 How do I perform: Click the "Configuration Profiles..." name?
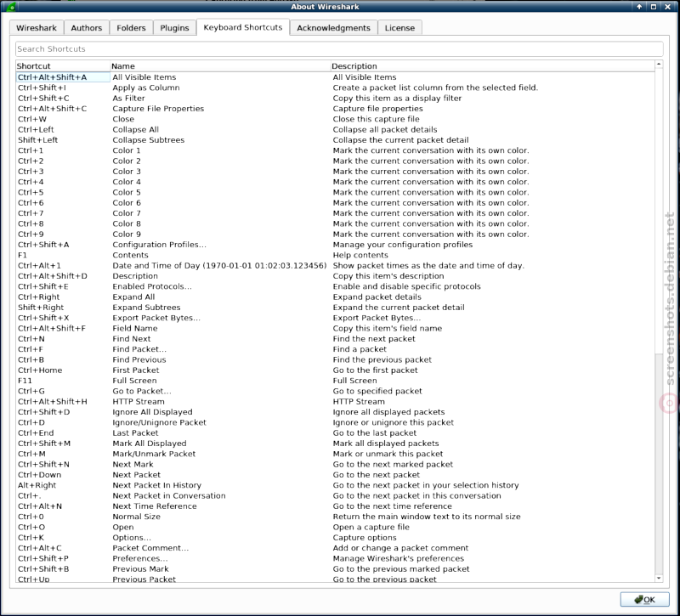[x=159, y=245]
